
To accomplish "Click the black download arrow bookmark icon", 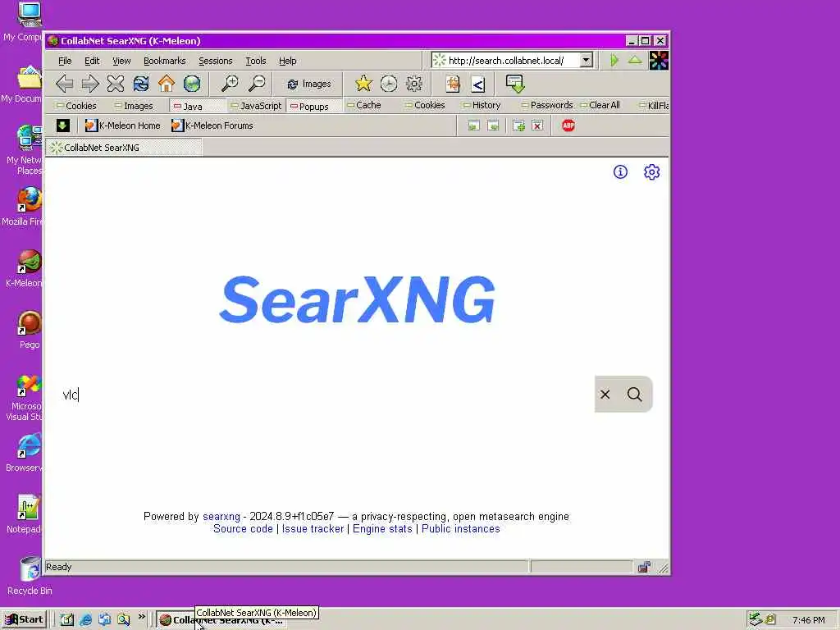I will coord(62,126).
